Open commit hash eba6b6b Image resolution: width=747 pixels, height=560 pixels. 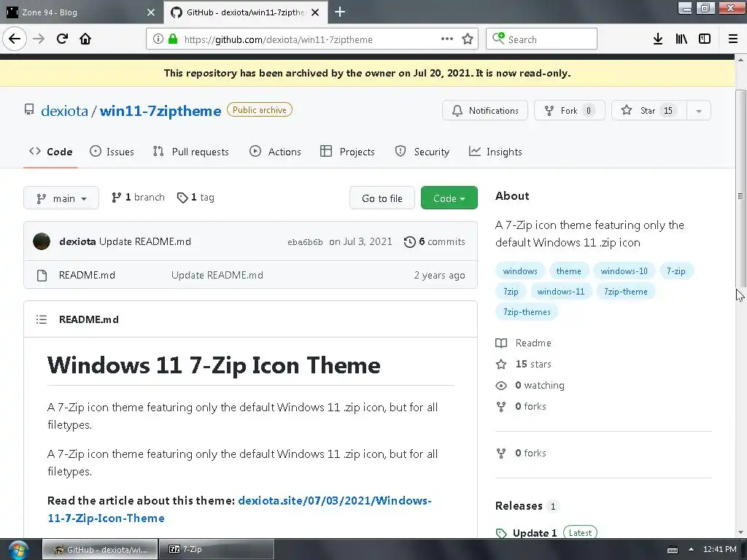pyautogui.click(x=305, y=242)
